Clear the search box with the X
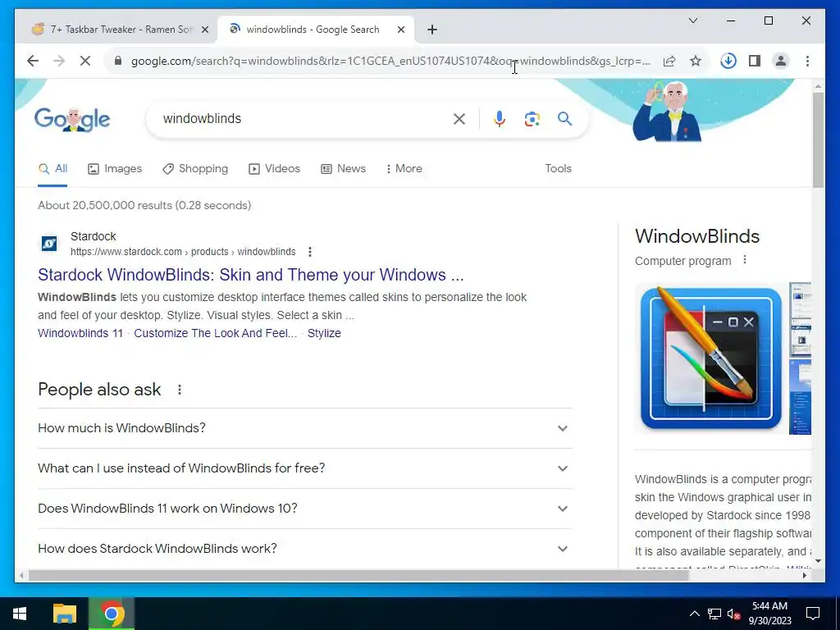 pos(459,119)
